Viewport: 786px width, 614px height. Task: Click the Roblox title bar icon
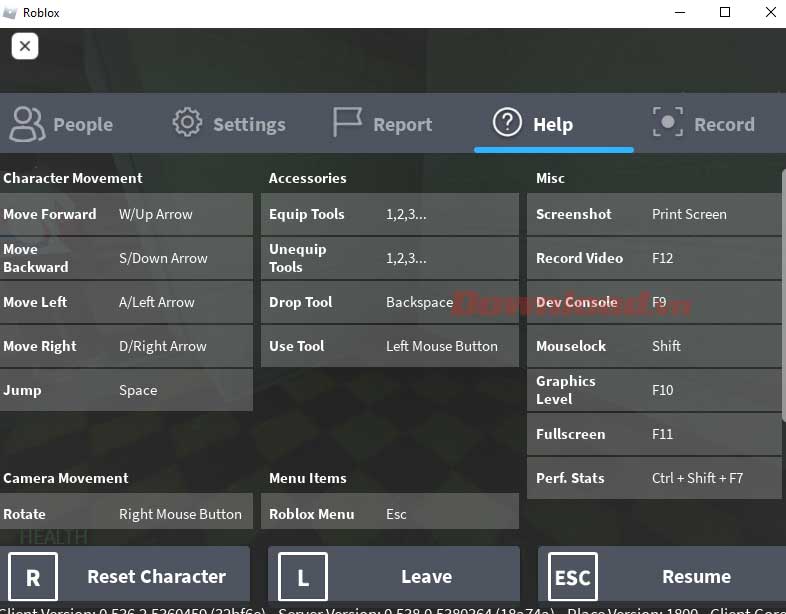point(10,13)
